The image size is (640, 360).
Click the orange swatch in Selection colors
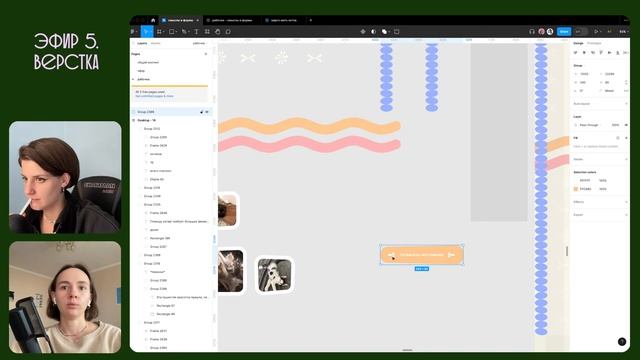pos(576,189)
